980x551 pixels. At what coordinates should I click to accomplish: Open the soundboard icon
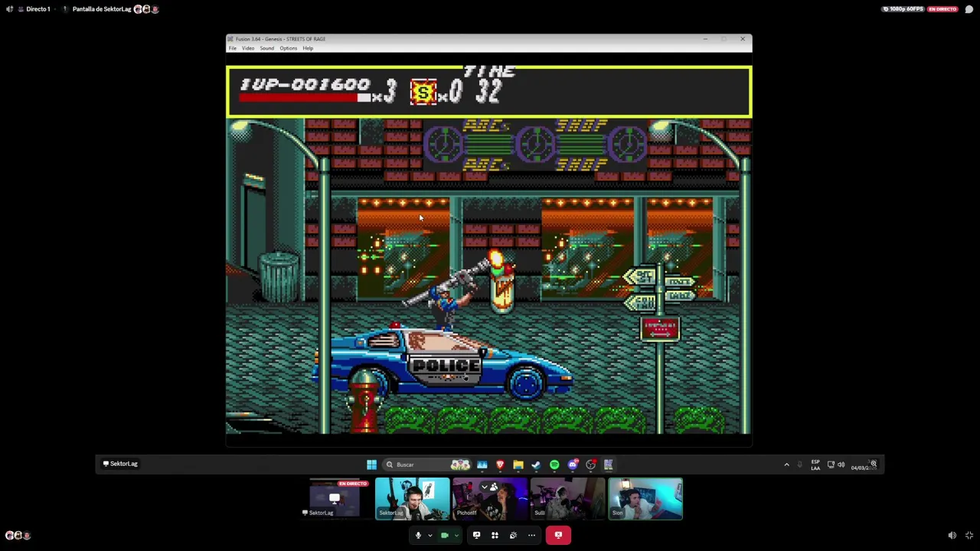pos(513,535)
